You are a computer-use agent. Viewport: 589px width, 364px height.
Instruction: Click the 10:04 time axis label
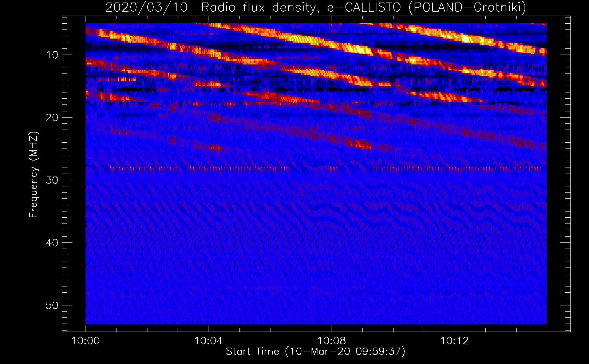click(x=209, y=341)
